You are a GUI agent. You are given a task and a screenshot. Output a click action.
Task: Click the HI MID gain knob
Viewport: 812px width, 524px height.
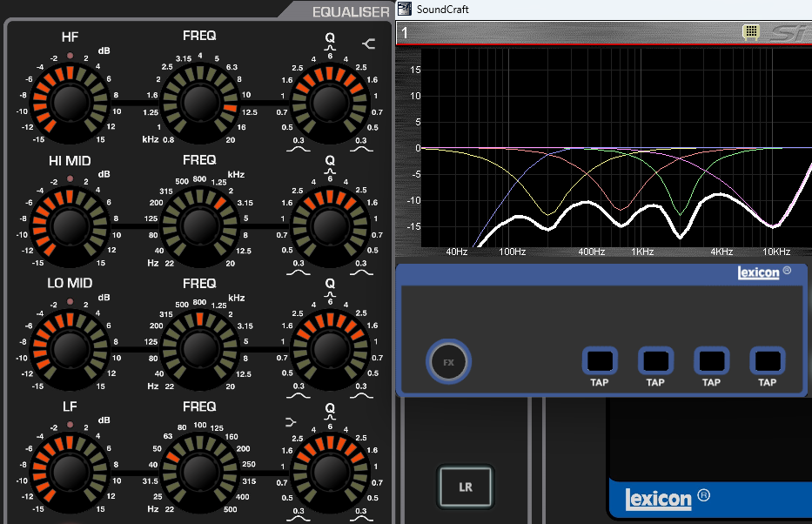click(70, 226)
